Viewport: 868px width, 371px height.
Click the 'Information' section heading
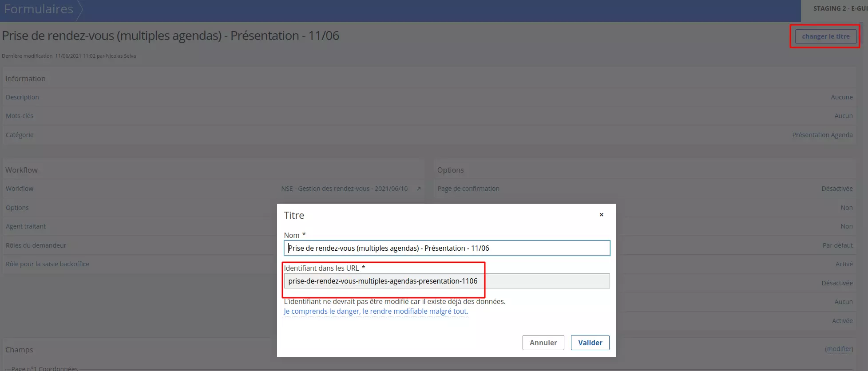click(x=25, y=79)
